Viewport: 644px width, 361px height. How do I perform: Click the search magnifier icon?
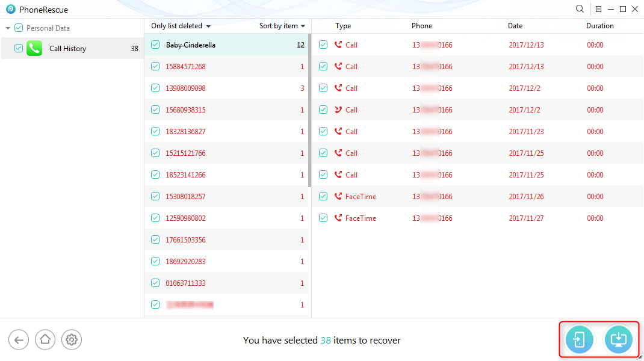(x=580, y=9)
